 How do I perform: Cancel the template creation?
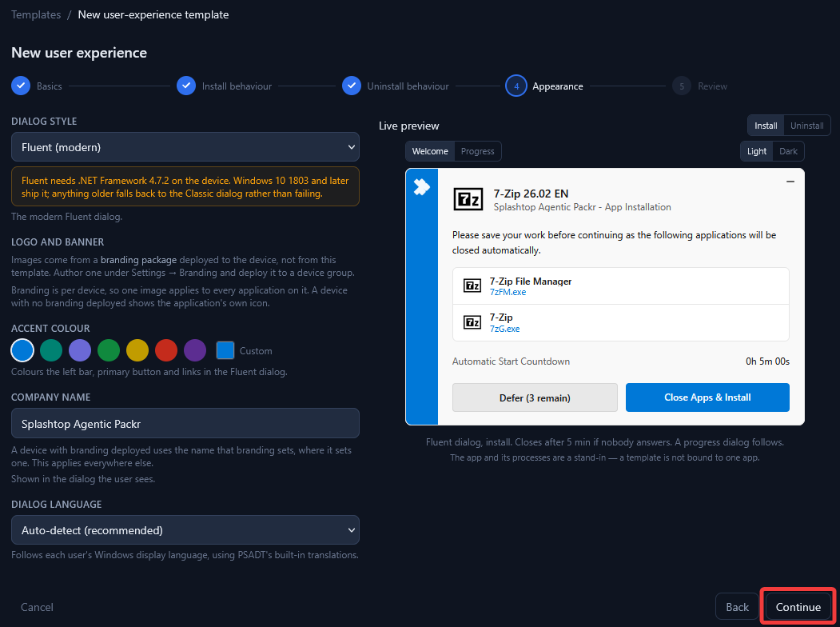click(37, 607)
